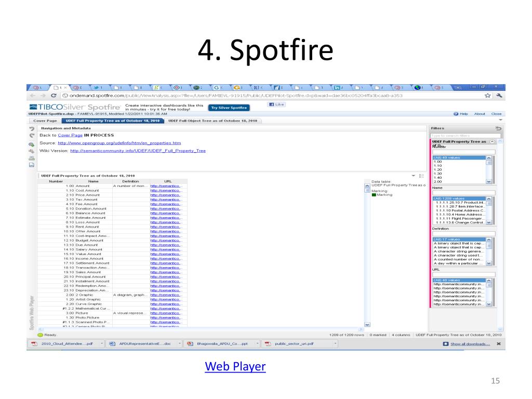Click the About link
This screenshot has width=532, height=399.
pos(480,114)
